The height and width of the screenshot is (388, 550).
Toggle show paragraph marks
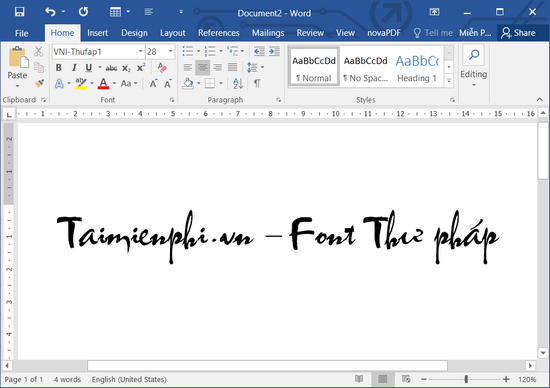click(x=257, y=83)
